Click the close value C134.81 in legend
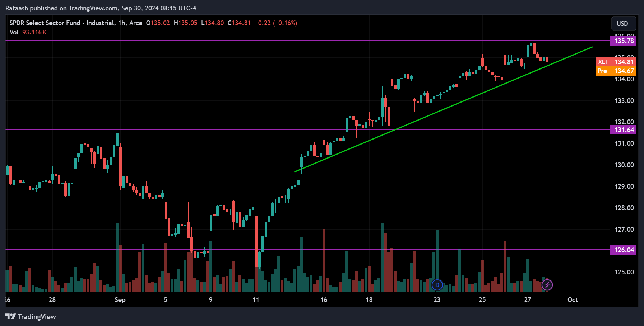 pyautogui.click(x=239, y=23)
